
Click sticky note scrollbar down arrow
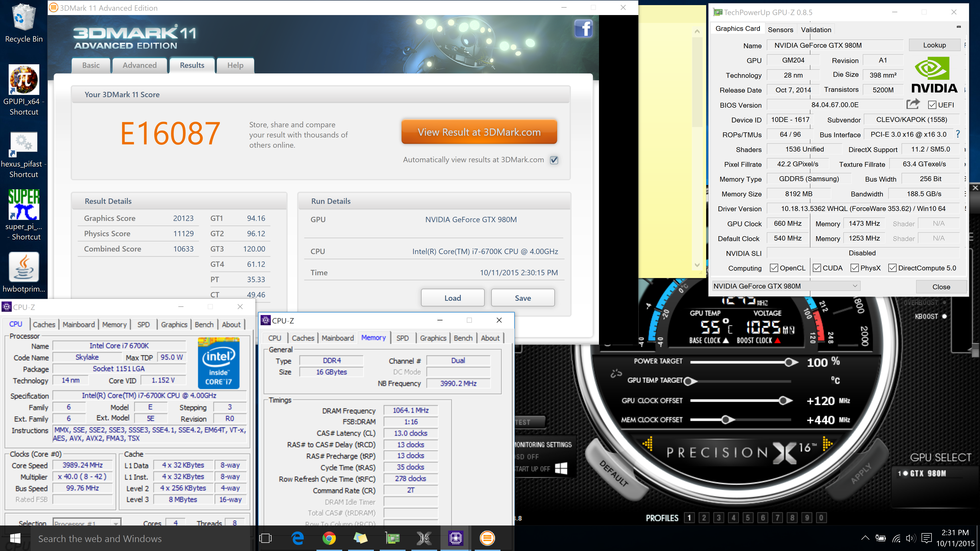(697, 265)
